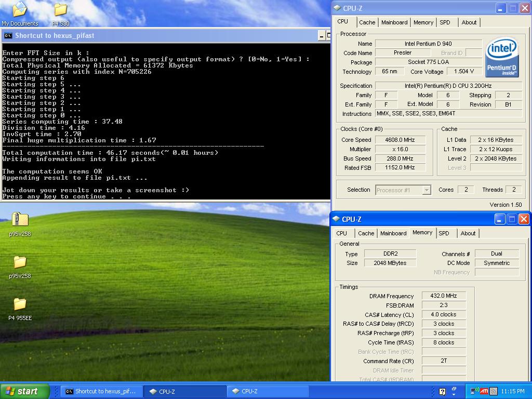Click the 8 clocks tRAS value

[444, 342]
